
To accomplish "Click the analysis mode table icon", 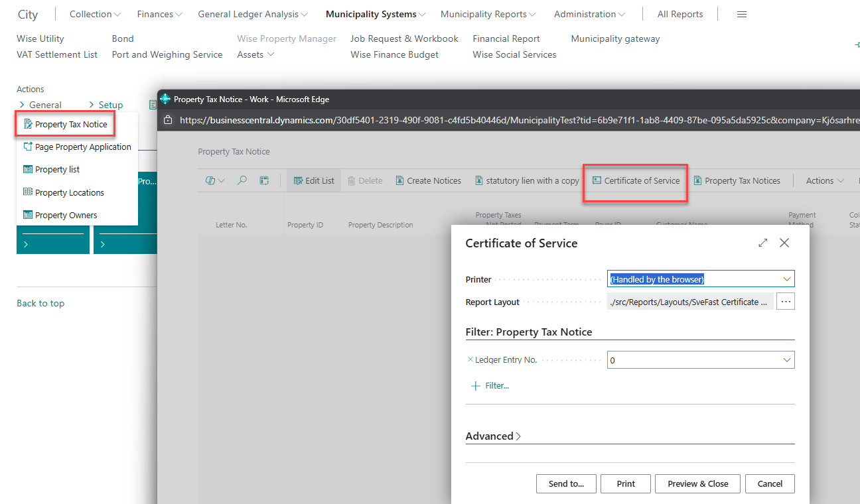I will 263,180.
